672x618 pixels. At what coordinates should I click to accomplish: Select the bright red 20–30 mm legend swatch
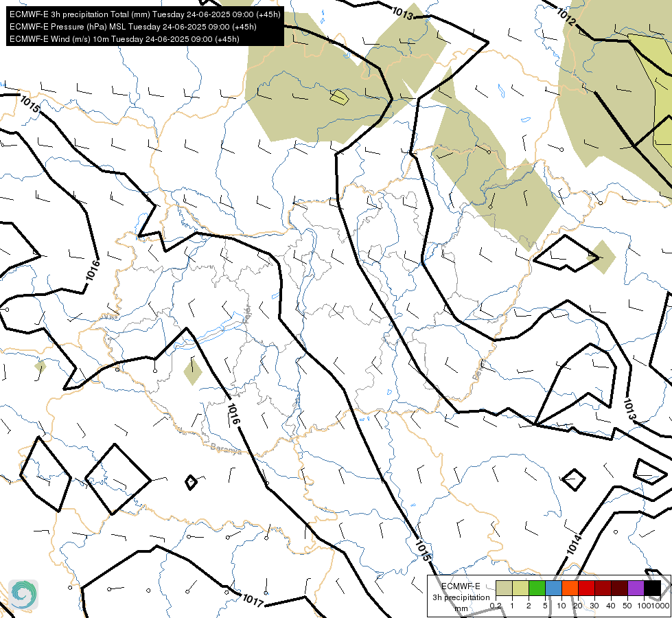[586, 588]
